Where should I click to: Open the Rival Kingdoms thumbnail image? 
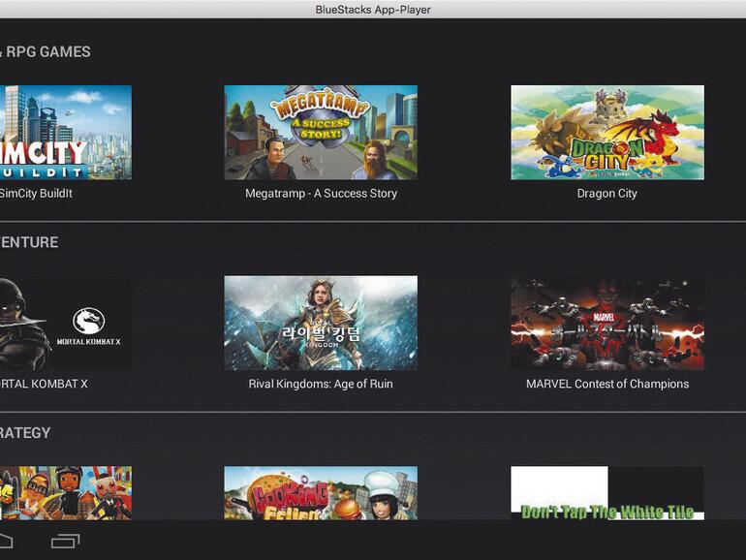click(x=321, y=323)
